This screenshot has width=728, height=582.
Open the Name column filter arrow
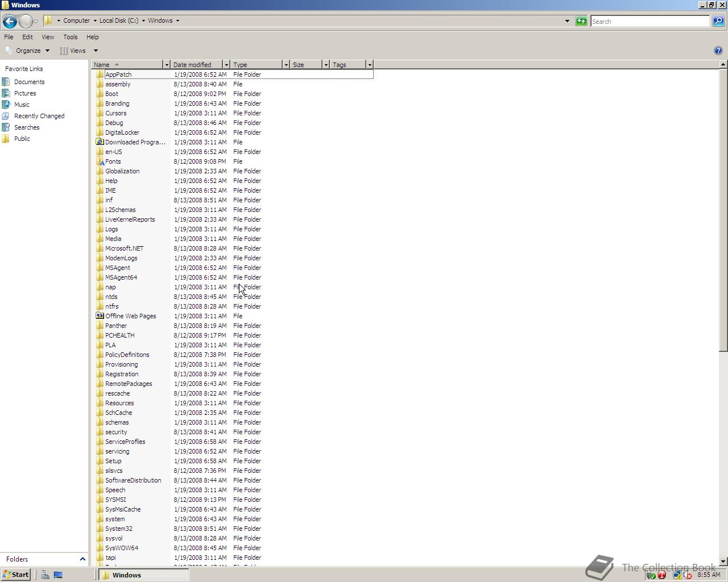(166, 65)
